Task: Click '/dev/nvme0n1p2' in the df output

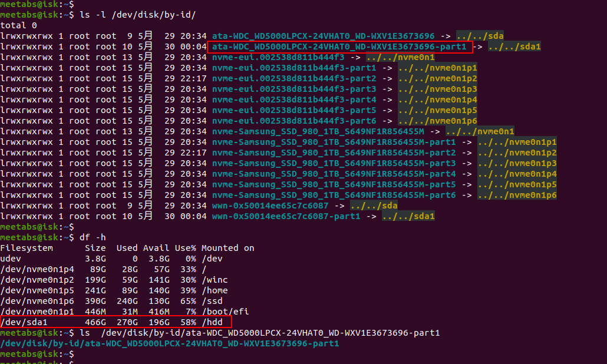Action: tap(37, 280)
